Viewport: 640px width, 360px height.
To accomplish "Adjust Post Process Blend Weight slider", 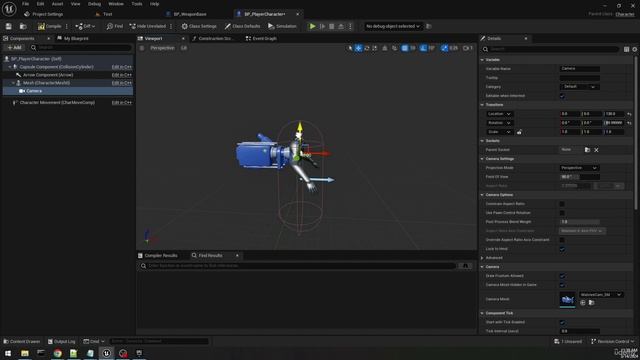I will point(580,222).
